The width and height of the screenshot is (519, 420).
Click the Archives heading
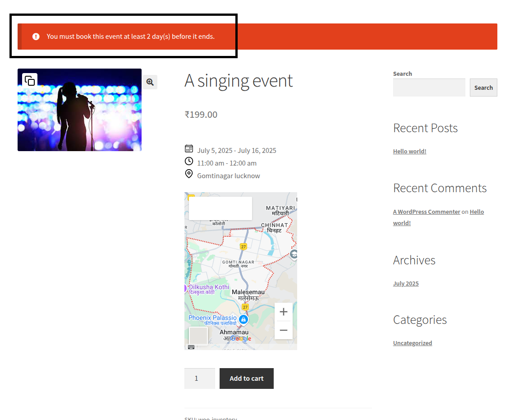coord(414,260)
